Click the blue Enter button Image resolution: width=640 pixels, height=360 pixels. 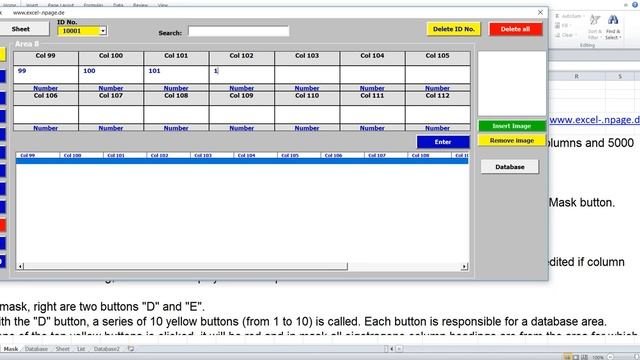[443, 142]
